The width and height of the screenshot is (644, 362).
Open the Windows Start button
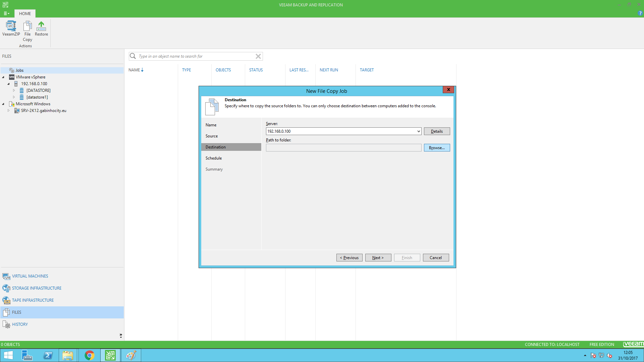coord(8,355)
